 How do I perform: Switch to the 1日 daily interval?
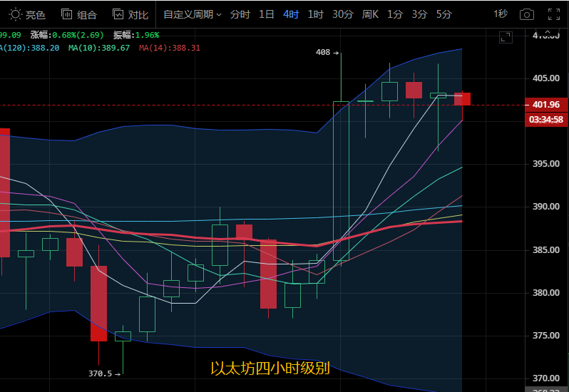coord(266,14)
